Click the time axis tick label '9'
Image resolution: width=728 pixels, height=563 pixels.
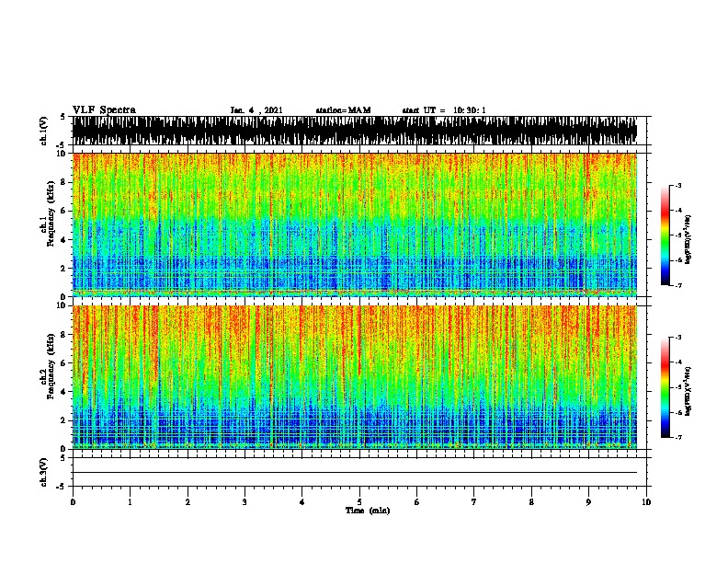[588, 502]
